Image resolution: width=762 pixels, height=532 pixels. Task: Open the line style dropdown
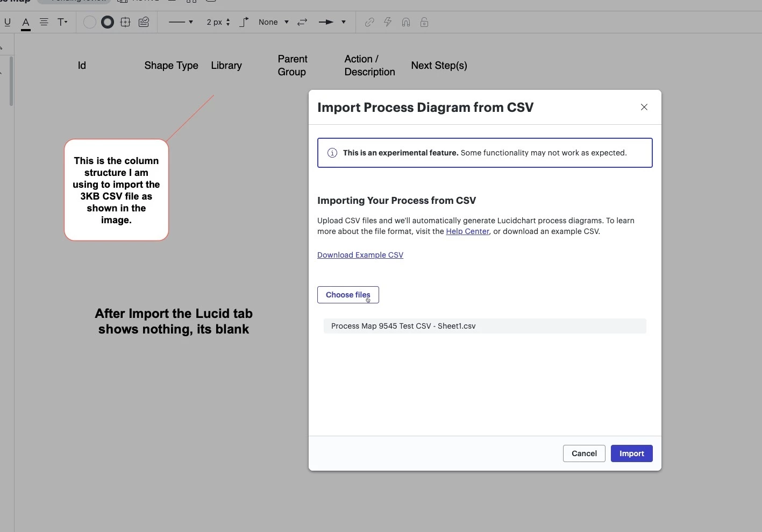click(181, 22)
